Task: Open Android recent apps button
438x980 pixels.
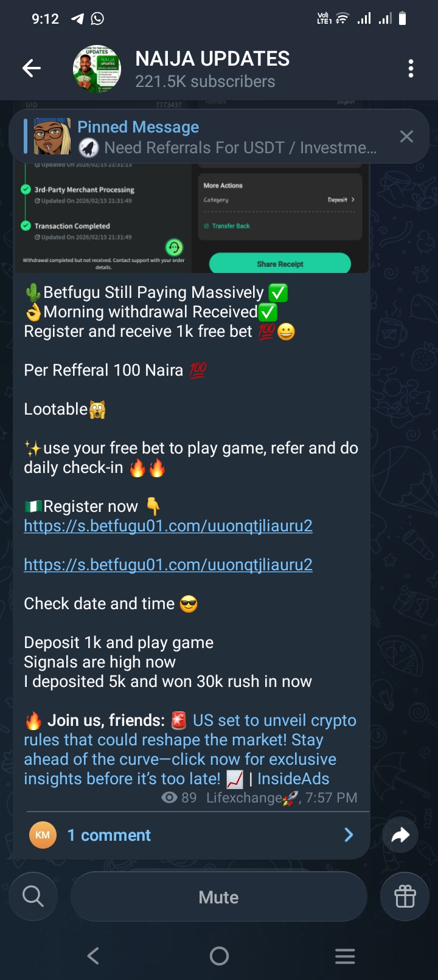Action: [x=345, y=956]
